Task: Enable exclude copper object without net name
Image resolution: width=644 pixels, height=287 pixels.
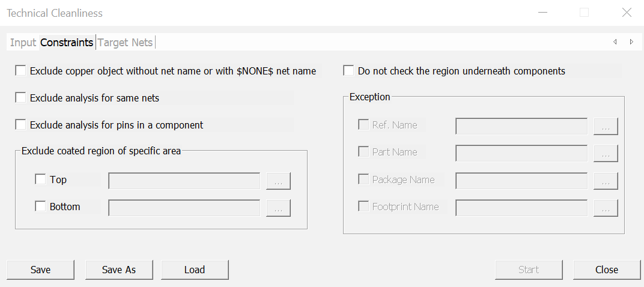Action: click(x=21, y=71)
